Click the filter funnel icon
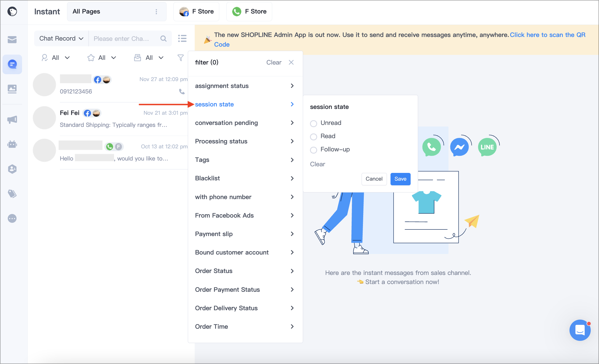Viewport: 599px width, 364px height. pyautogui.click(x=180, y=58)
